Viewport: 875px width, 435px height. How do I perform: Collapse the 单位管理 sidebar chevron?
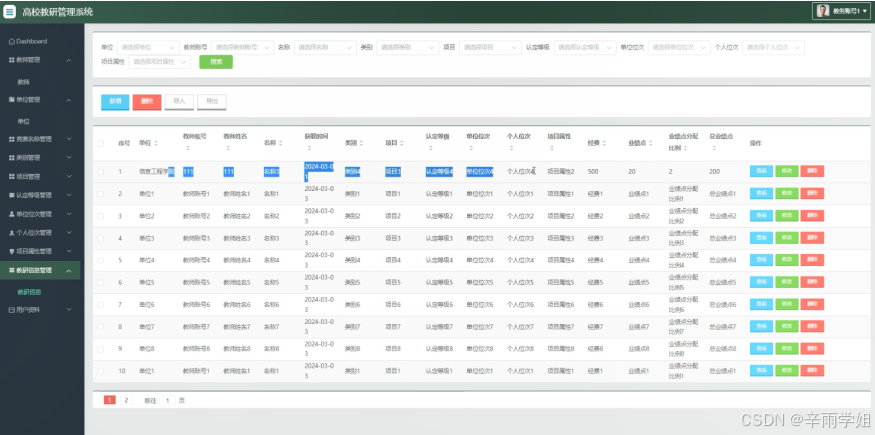coord(69,100)
